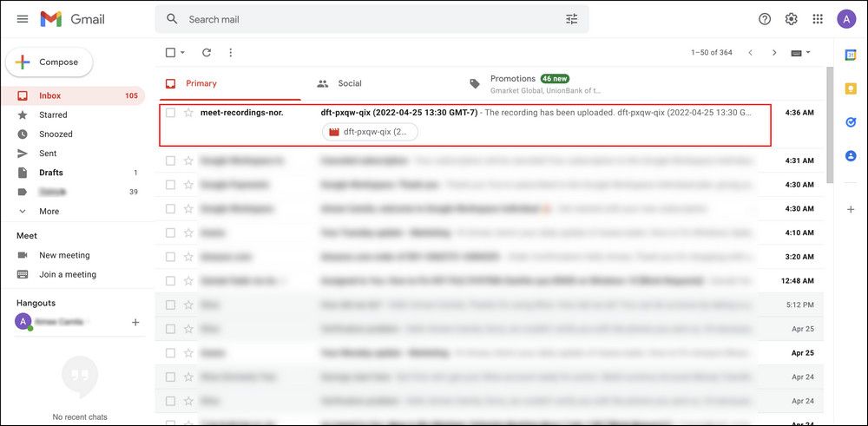Refresh the inbox
The height and width of the screenshot is (426, 868).
point(207,53)
